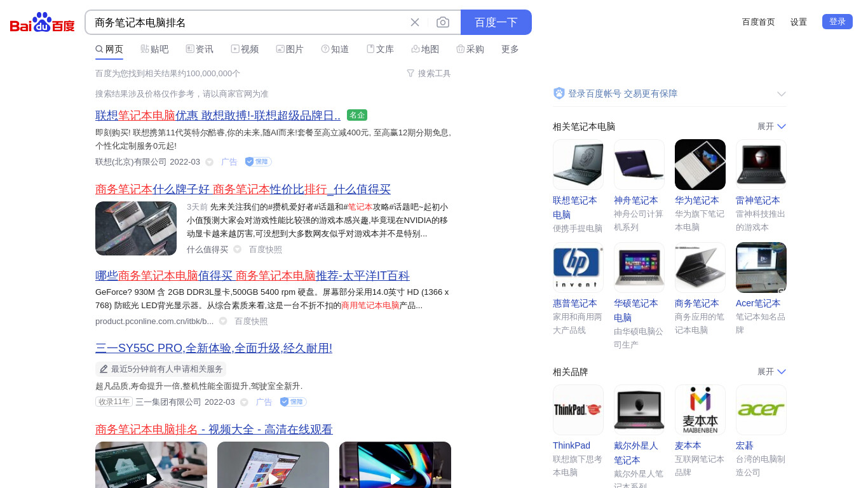Click the laptops thumbnail of 什么值得买 result

[136, 228]
